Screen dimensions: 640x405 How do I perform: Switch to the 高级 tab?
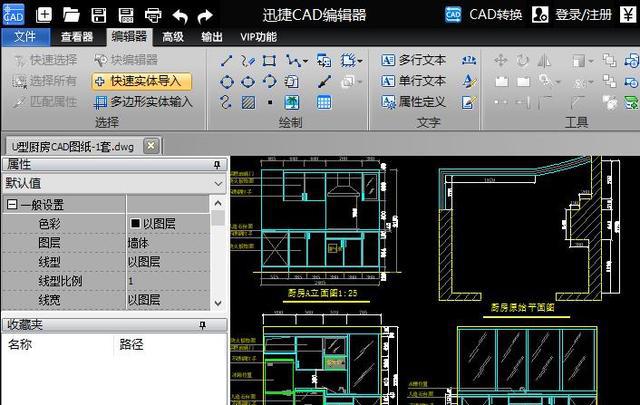173,37
